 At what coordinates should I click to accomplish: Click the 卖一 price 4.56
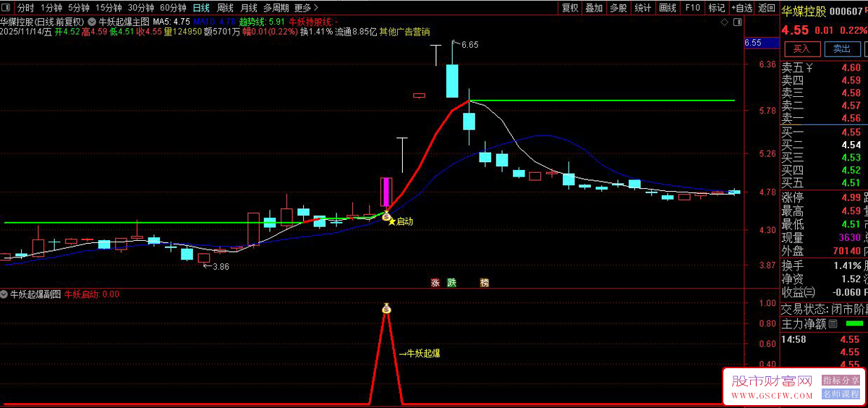click(x=851, y=118)
